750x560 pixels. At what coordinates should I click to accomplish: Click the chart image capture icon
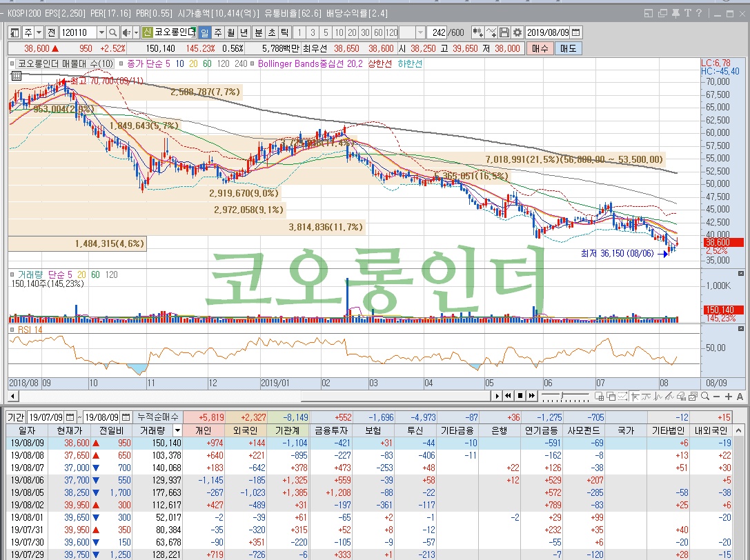pos(693,397)
